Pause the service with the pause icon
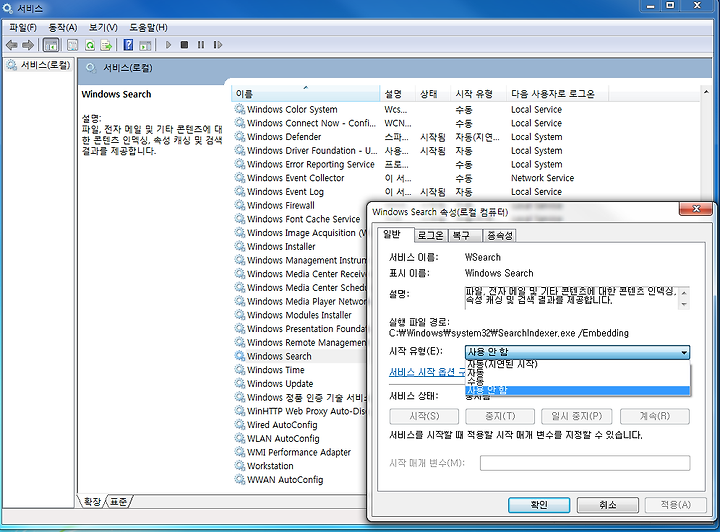 pos(201,45)
